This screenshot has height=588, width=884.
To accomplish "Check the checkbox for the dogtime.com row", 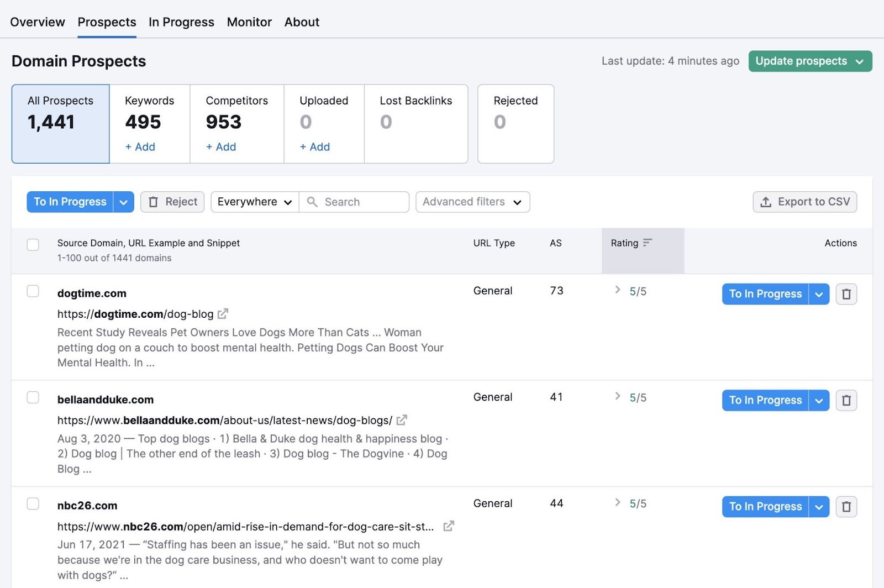I will [33, 291].
